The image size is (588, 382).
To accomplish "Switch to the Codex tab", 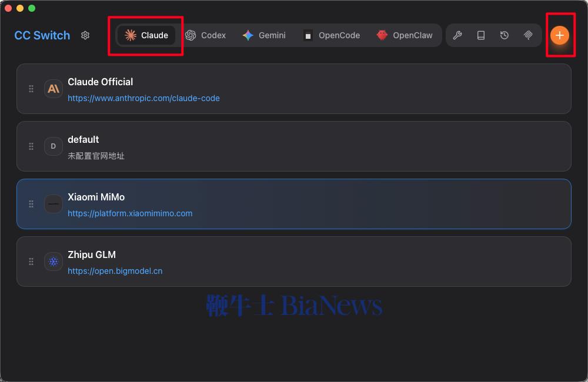I will coord(207,35).
